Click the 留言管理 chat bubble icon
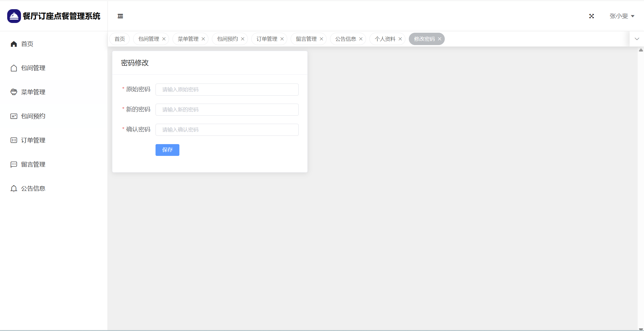This screenshot has width=644, height=331. pyautogui.click(x=14, y=164)
